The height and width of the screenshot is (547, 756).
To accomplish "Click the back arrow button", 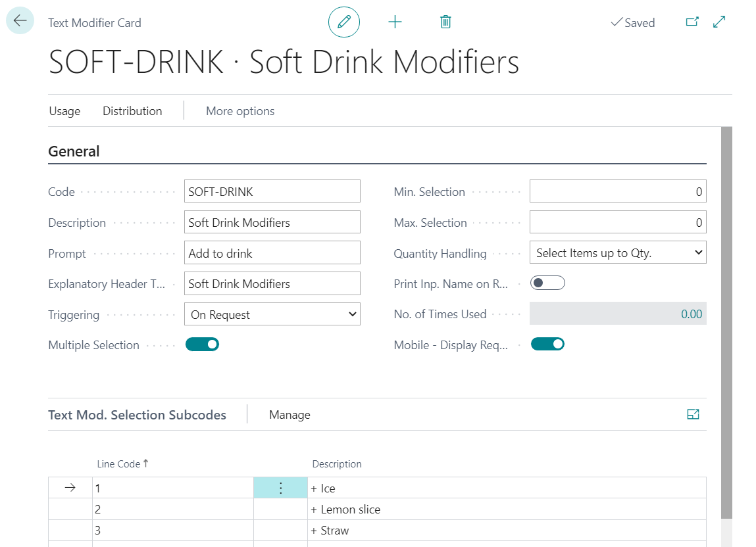I will 20,21.
